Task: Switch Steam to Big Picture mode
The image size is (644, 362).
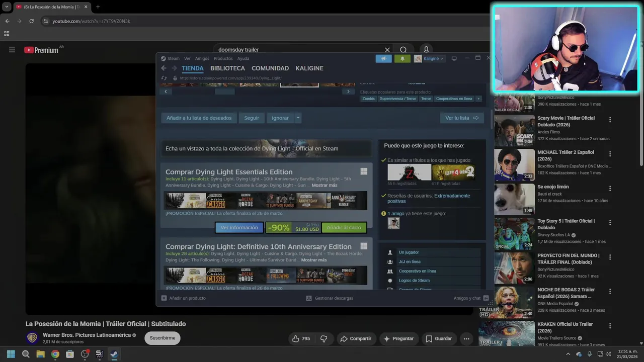Action: pyautogui.click(x=454, y=58)
